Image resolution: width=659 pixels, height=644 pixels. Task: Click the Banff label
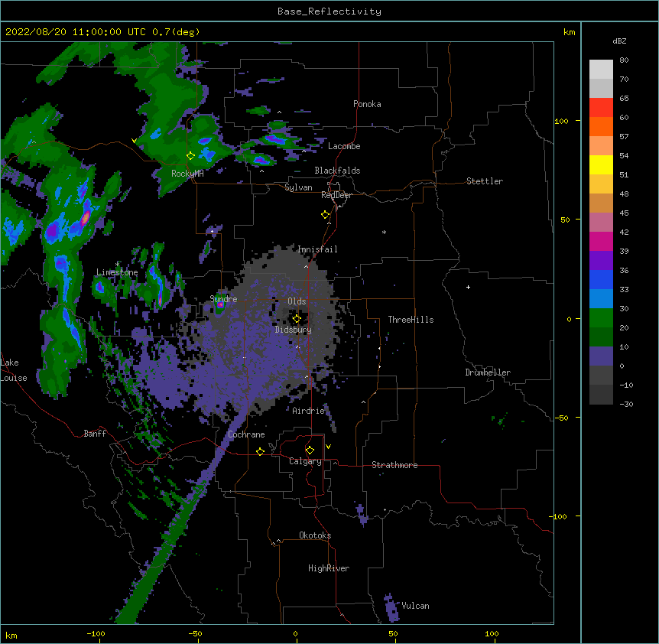click(x=95, y=434)
